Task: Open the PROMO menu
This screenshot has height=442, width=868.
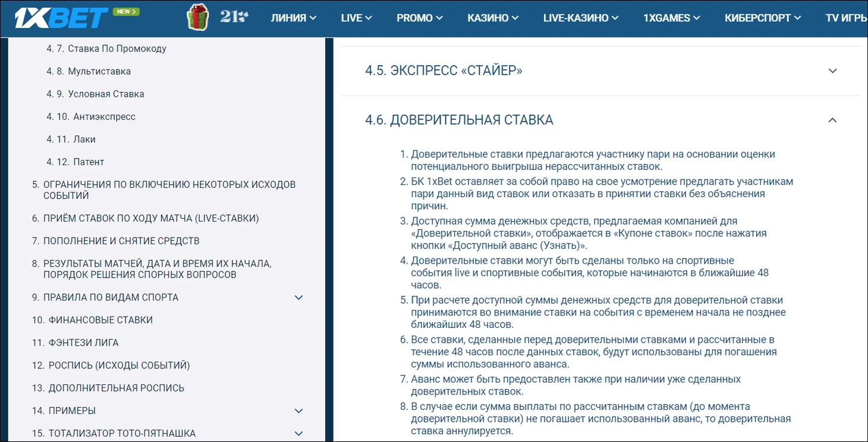Action: click(420, 18)
